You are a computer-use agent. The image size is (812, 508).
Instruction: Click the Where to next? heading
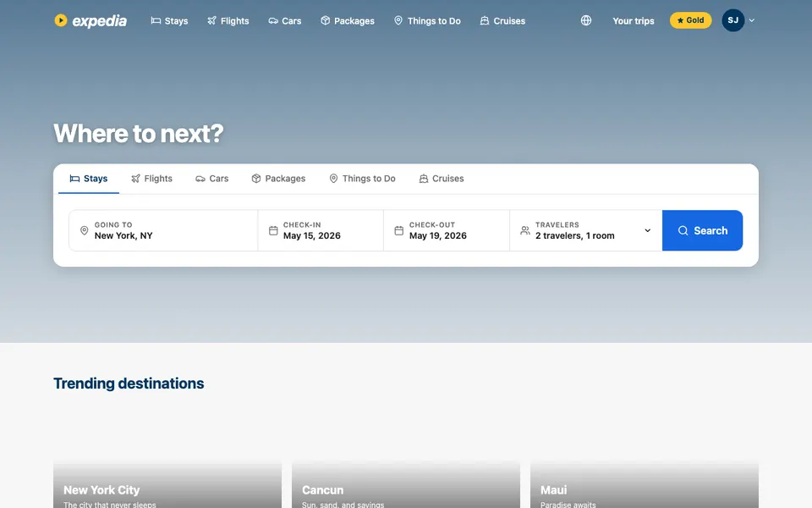138,133
